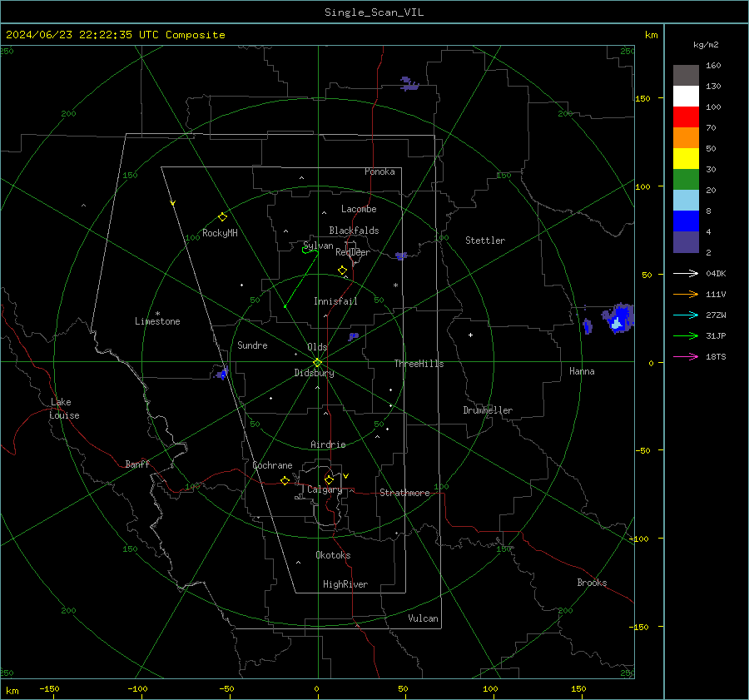Screen dimensions: 749x700
Task: Click the yellow diamond marker beside RockyMH
Action: click(x=222, y=217)
